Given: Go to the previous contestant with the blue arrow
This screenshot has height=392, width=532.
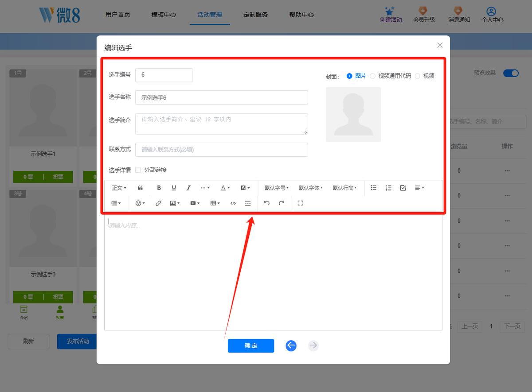Looking at the screenshot, I should (291, 345).
